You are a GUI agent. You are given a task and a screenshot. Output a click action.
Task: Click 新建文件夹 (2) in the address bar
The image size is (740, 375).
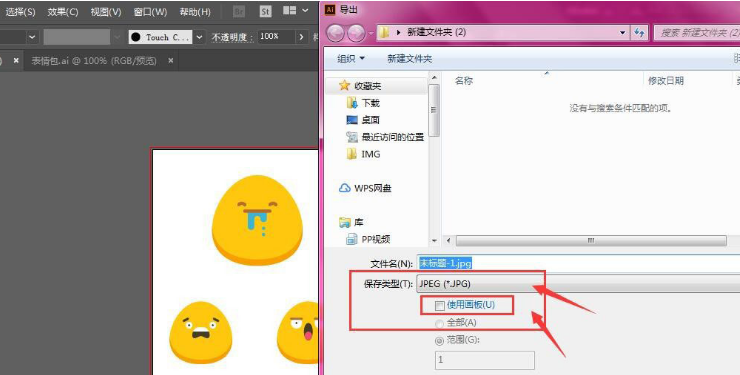coord(437,32)
